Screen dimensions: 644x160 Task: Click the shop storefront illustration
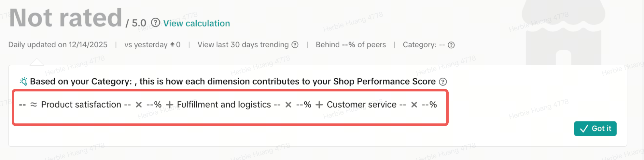click(x=563, y=33)
